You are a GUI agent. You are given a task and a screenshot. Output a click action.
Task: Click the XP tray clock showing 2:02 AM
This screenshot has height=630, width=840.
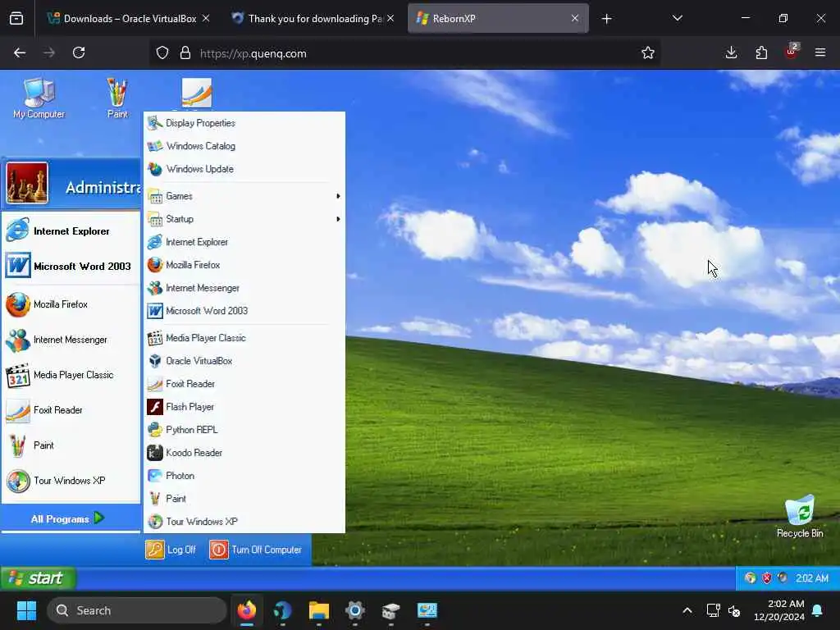click(x=811, y=578)
